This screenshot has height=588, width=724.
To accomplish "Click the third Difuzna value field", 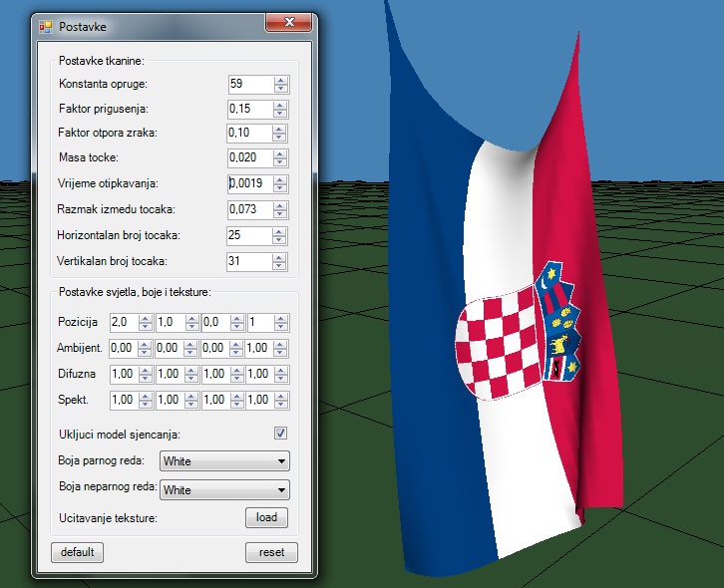I will 215,375.
